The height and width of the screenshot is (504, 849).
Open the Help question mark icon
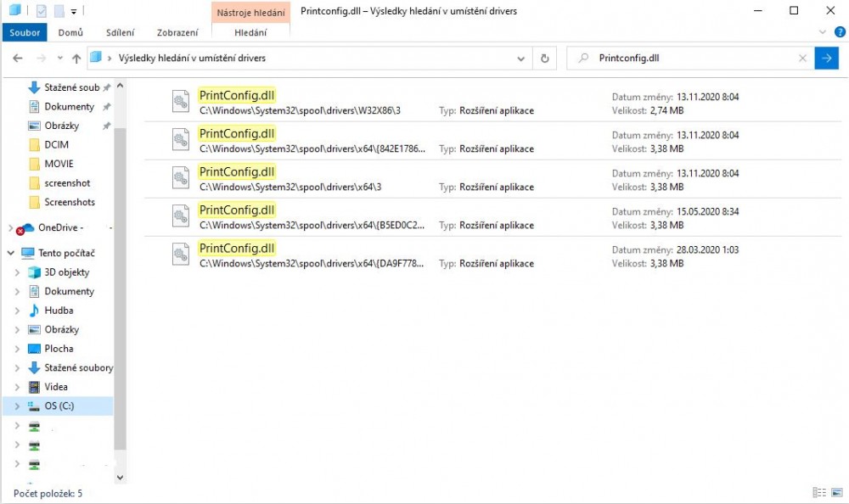pyautogui.click(x=840, y=32)
